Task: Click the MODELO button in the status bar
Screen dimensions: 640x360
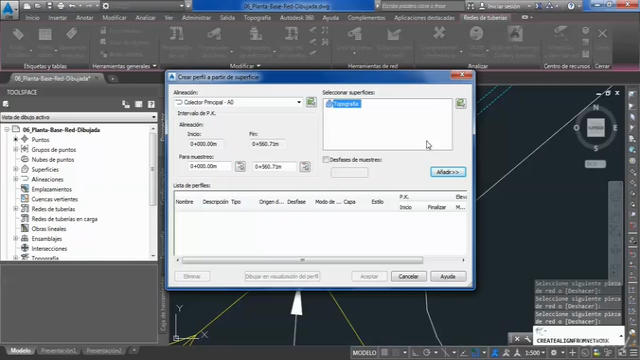Action: point(364,353)
